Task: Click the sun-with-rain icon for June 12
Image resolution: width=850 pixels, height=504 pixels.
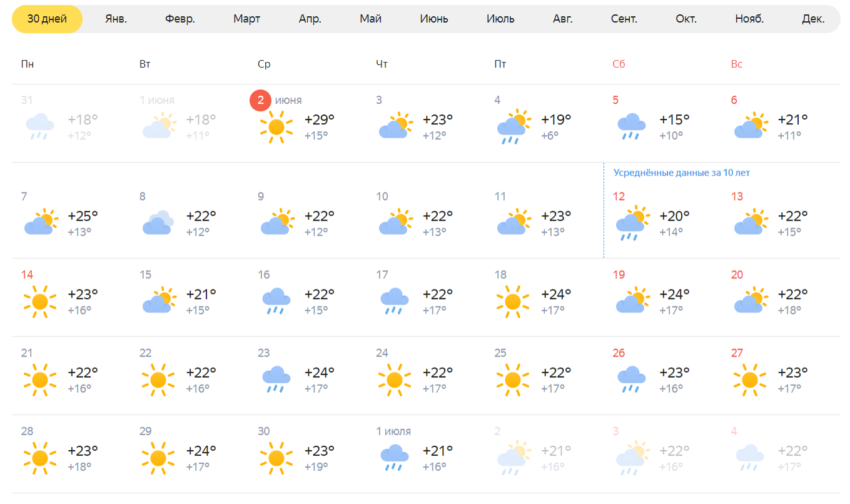Action: pos(631,223)
